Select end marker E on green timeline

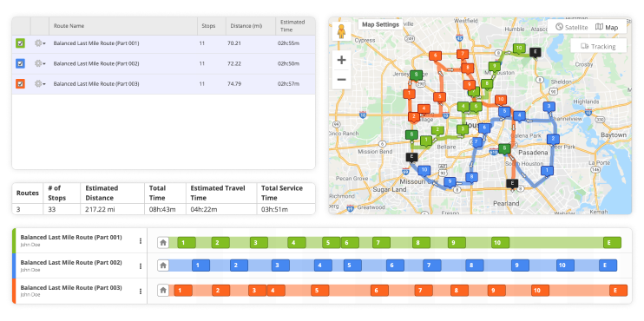coord(612,243)
